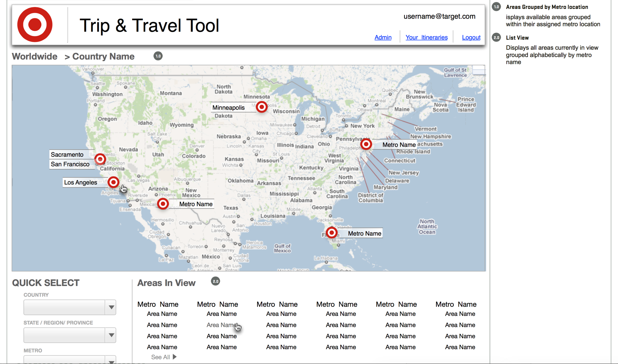Click first Area Name in last column
Image resolution: width=618 pixels, height=364 pixels.
pyautogui.click(x=460, y=314)
